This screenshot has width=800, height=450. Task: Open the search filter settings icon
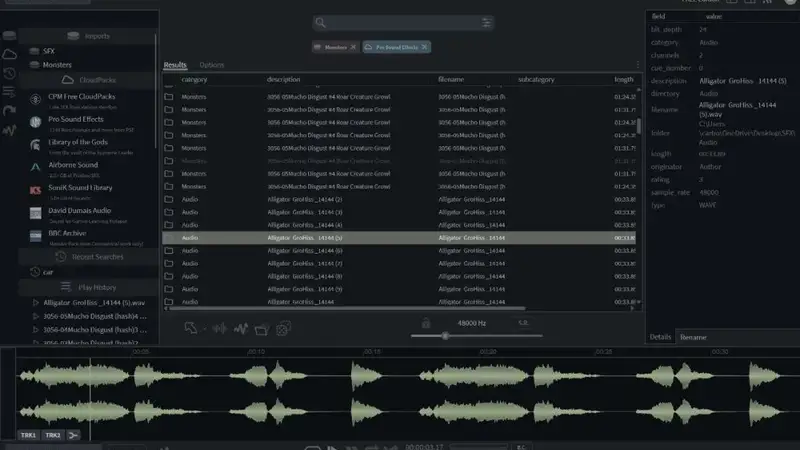click(486, 22)
